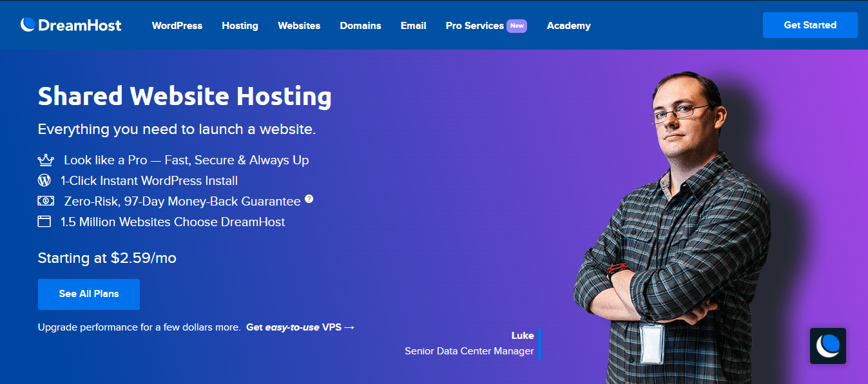Click the money bill icon
This screenshot has height=384, width=868.
click(x=46, y=201)
